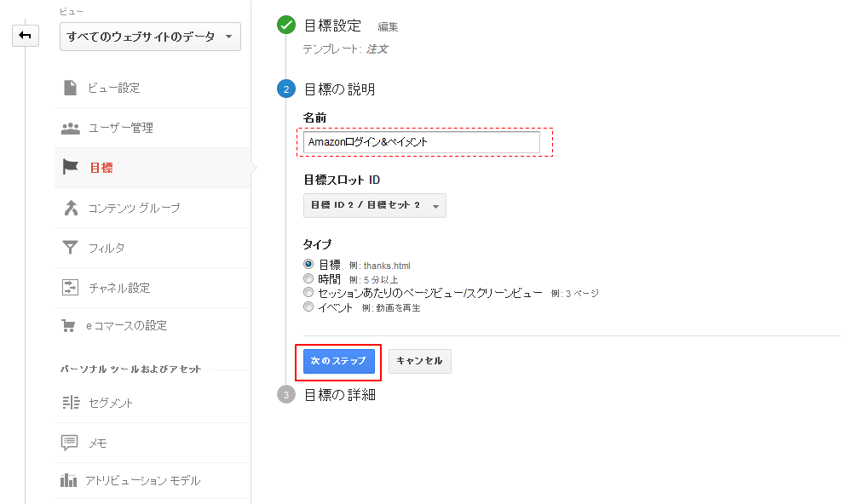Click the 目標設定 step heading

332,26
